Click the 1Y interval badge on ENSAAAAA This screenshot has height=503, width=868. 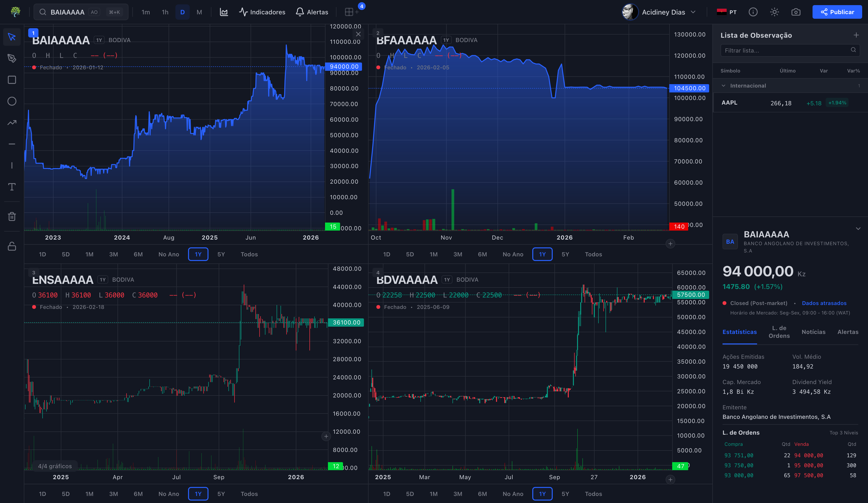[103, 279]
